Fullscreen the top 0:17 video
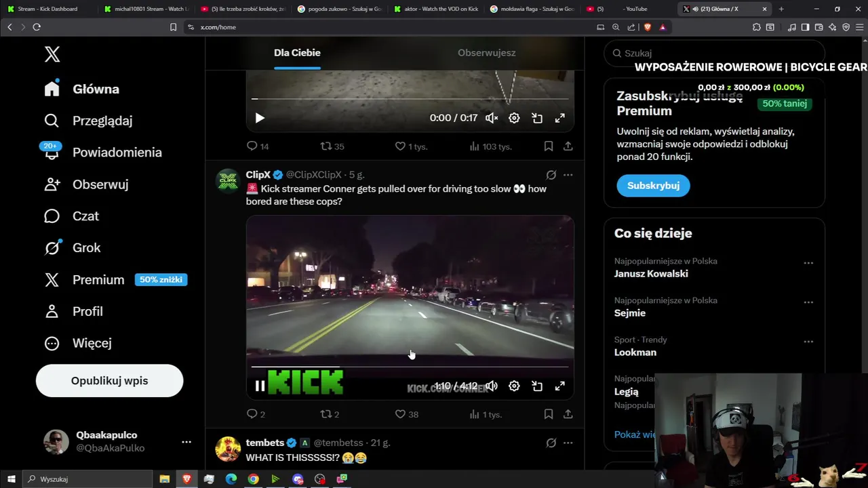 pyautogui.click(x=560, y=118)
